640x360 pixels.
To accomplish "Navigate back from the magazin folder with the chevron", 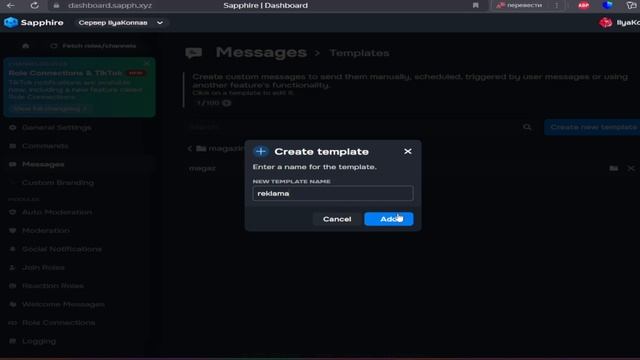I will click(x=189, y=149).
